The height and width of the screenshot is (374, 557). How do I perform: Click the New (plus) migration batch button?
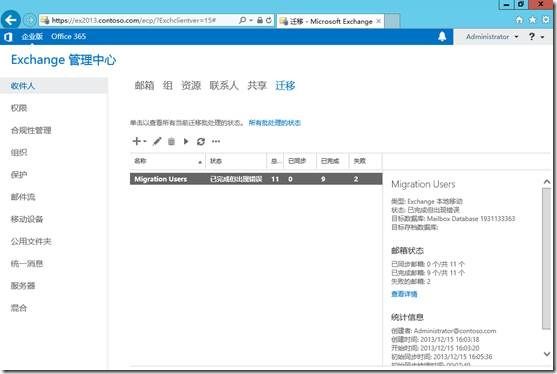point(136,141)
